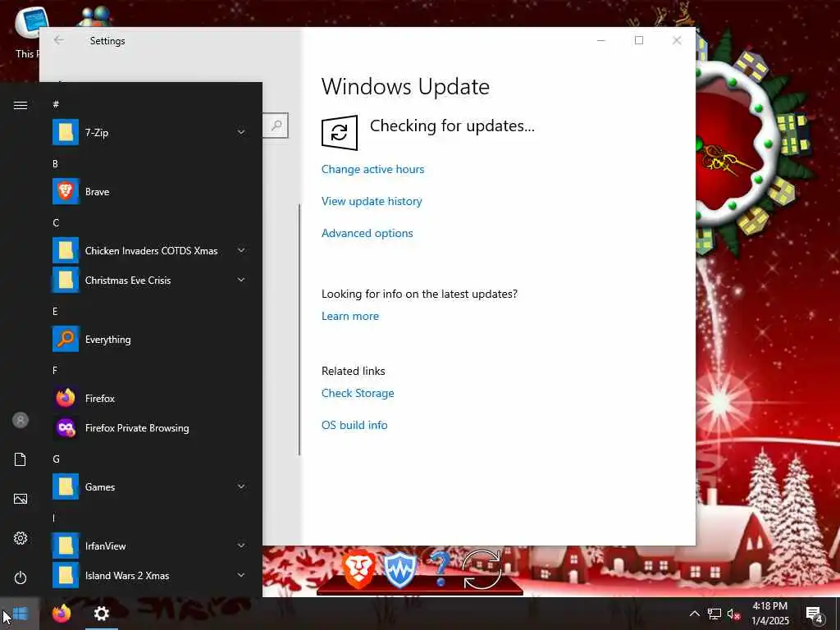The image size is (840, 630).
Task: Go back with the Settings back arrow
Action: point(58,40)
